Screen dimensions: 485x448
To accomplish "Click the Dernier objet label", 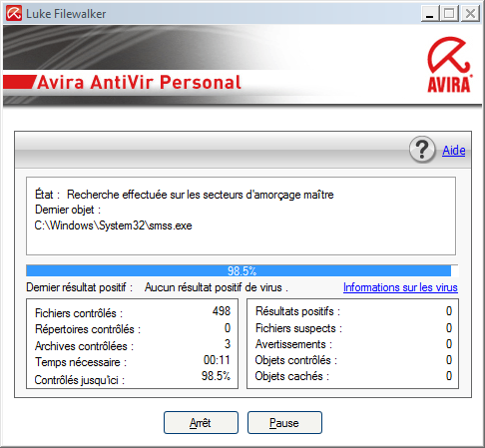I will pyautogui.click(x=68, y=210).
